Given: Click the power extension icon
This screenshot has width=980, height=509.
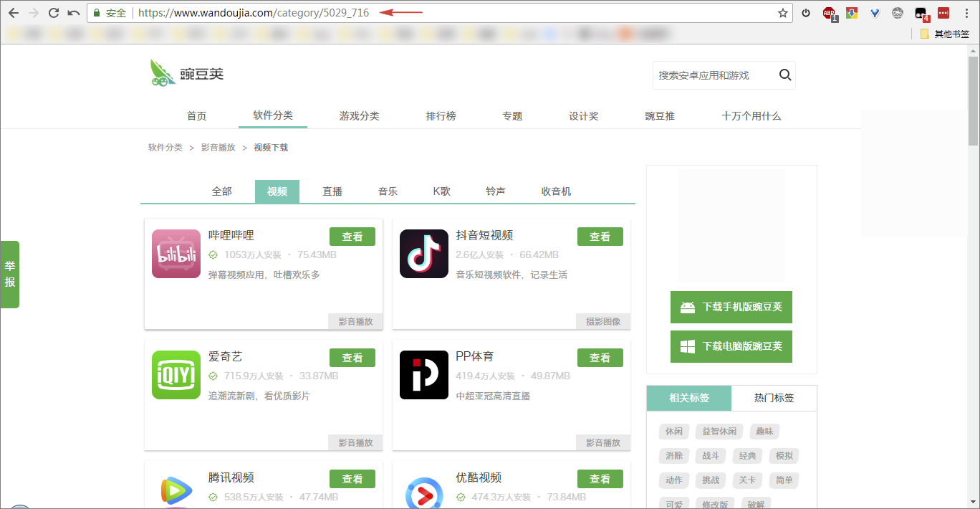Looking at the screenshot, I should coord(806,13).
